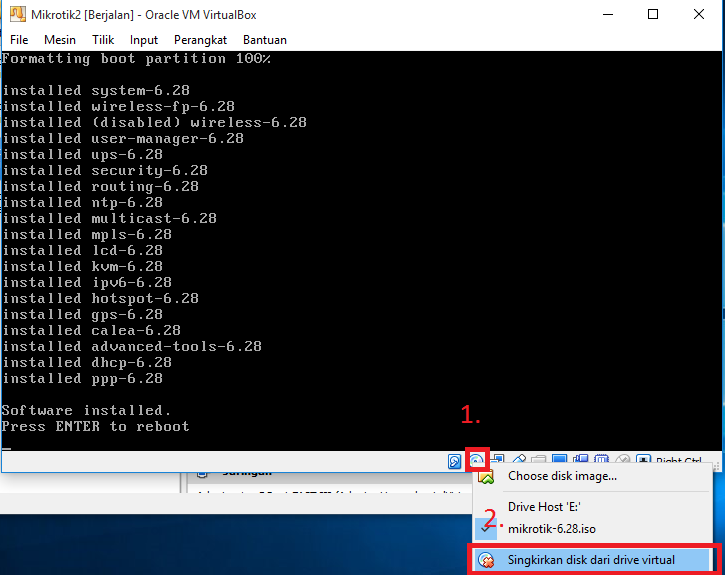Minimize the Mikrotik2 VirtualBox window
Image resolution: width=725 pixels, height=575 pixels.
click(608, 15)
